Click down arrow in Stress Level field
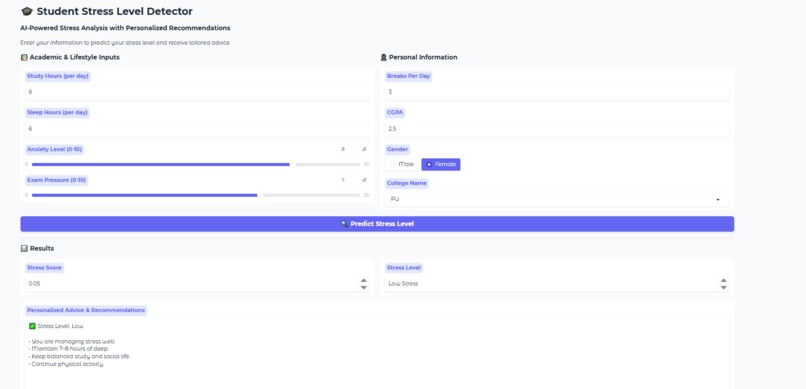This screenshot has width=806, height=389. pyautogui.click(x=723, y=287)
